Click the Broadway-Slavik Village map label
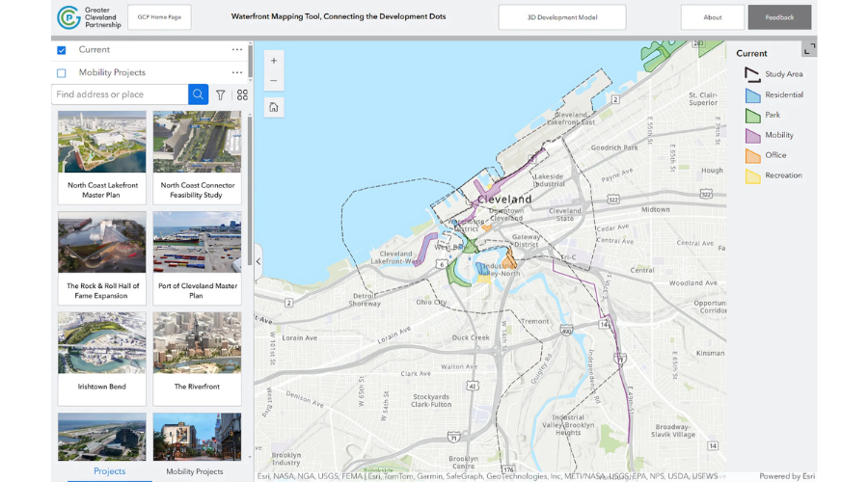Screen dimensions: 868x482 tap(672, 431)
